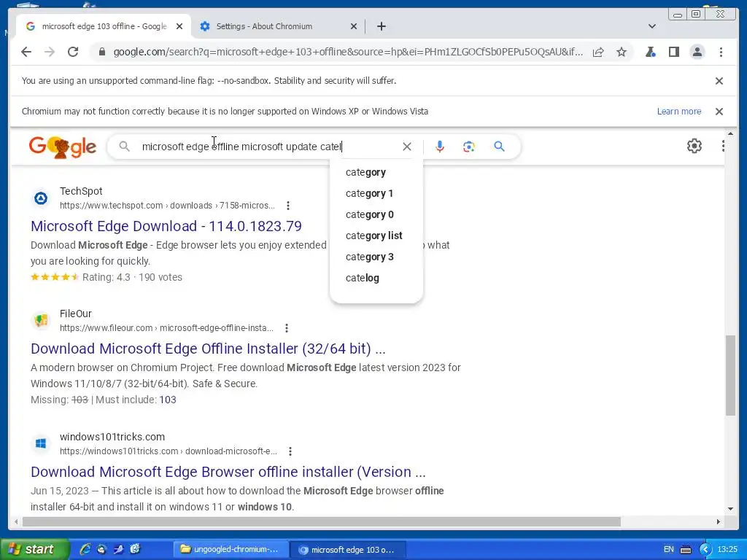Click the FileOur site favicon
Screen dimensions: 747x560
point(41,321)
